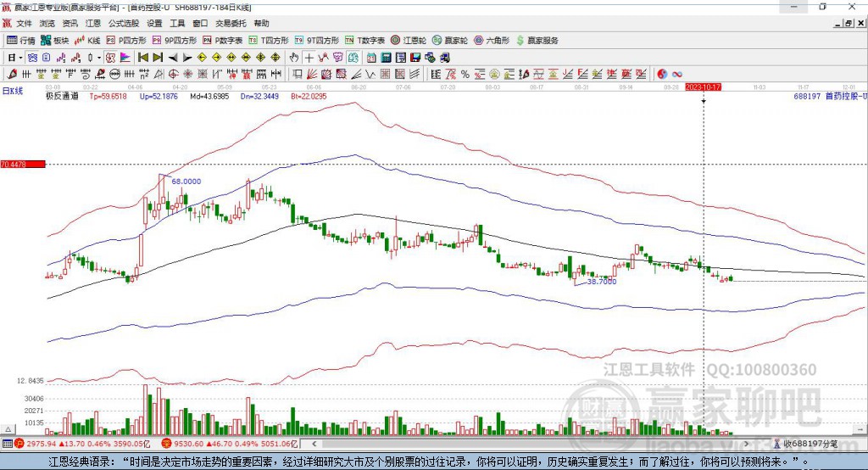Open the 浏览 menu
Image resolution: width=868 pixels, height=470 pixels.
pyautogui.click(x=47, y=23)
